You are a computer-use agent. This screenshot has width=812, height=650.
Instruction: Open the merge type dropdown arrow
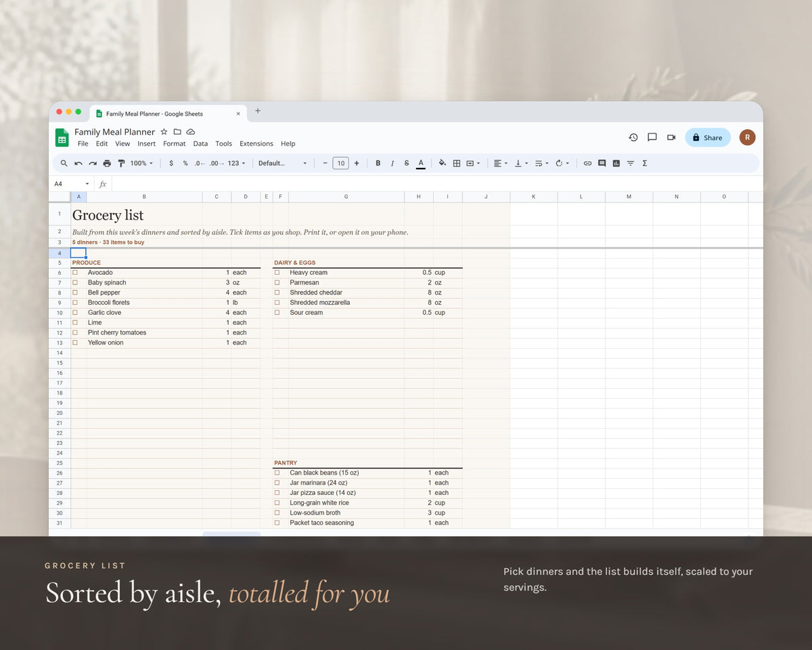(478, 163)
